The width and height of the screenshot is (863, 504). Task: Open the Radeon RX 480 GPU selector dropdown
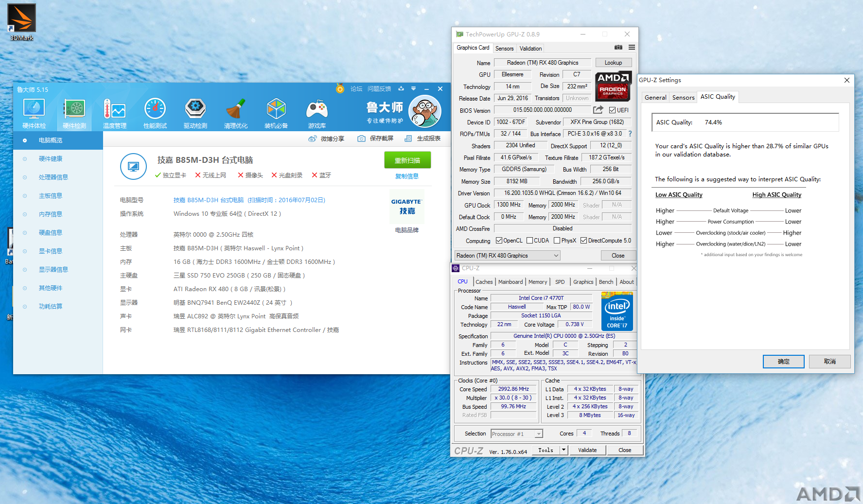point(507,256)
